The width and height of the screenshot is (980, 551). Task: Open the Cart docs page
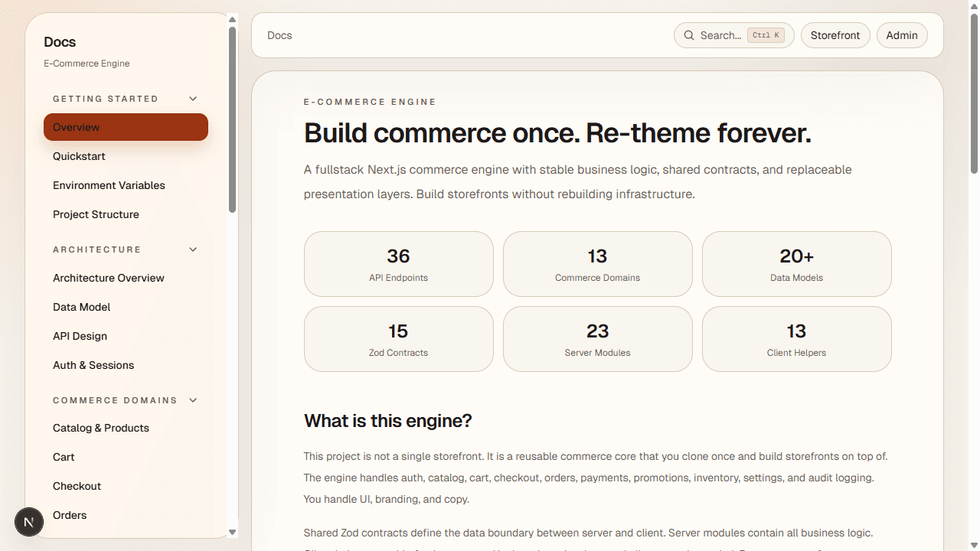[x=126, y=457]
